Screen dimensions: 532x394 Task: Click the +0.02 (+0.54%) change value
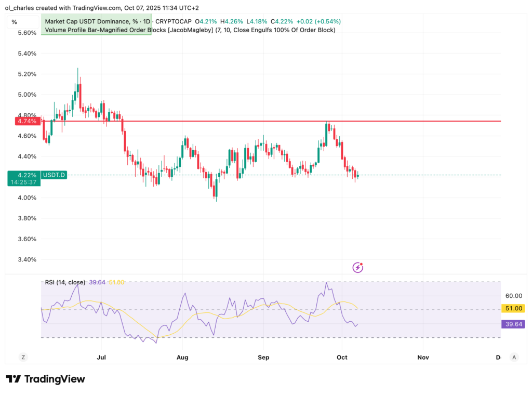tap(318, 22)
